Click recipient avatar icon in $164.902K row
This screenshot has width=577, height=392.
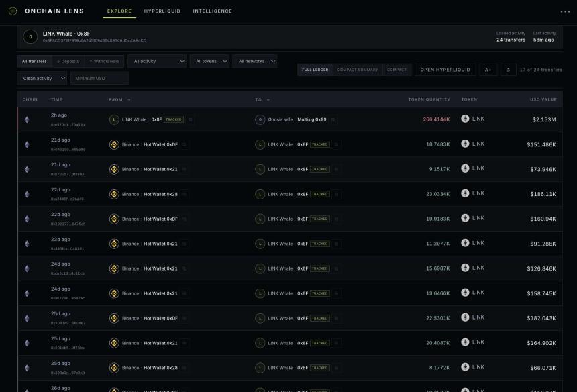click(x=260, y=343)
